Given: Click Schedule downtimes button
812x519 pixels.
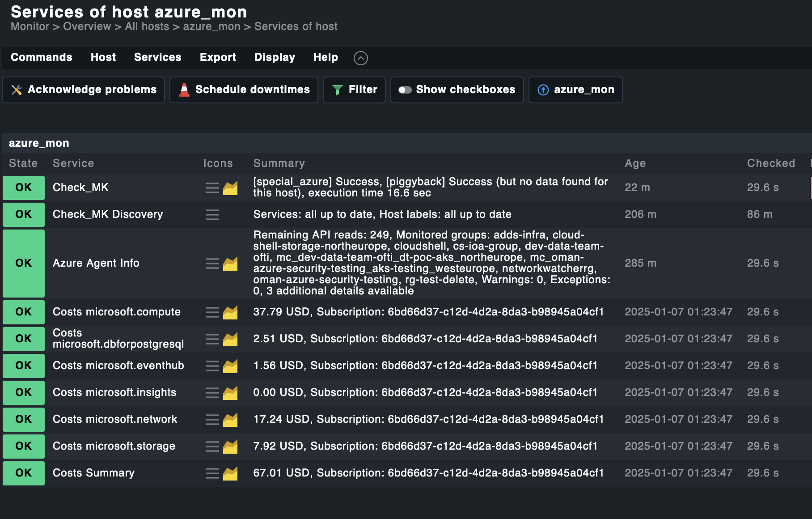Looking at the screenshot, I should (244, 90).
